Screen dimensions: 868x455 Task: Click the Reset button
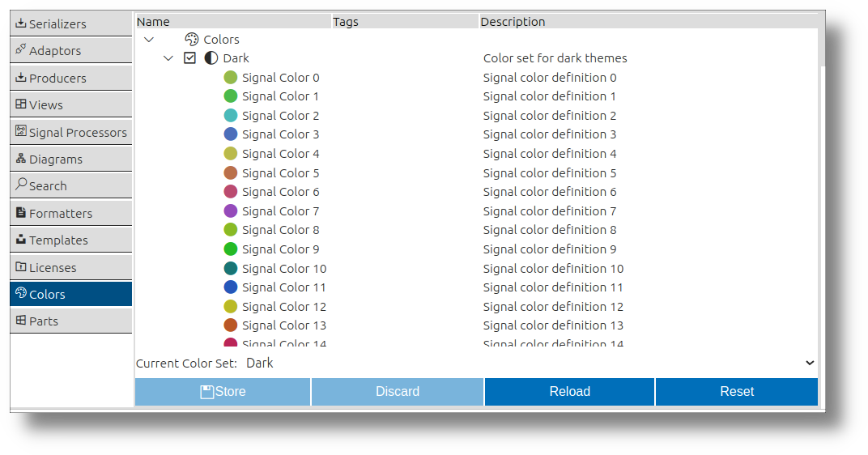(737, 392)
